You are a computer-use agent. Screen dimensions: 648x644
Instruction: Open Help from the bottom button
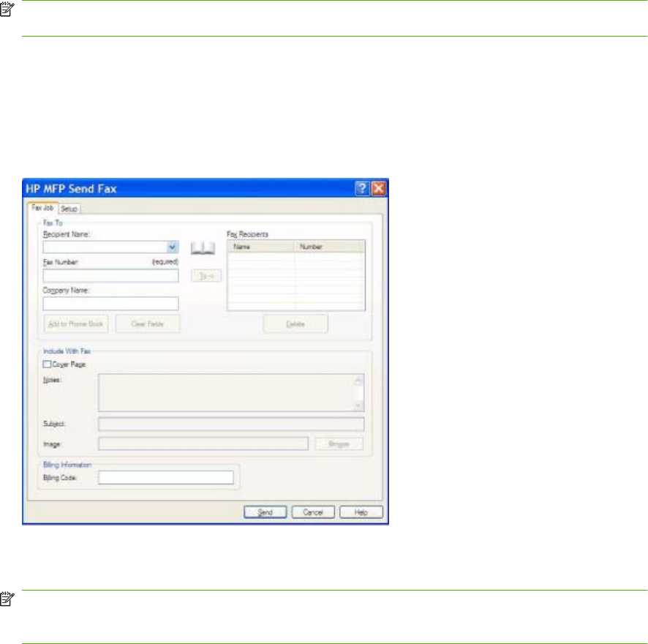coord(361,512)
